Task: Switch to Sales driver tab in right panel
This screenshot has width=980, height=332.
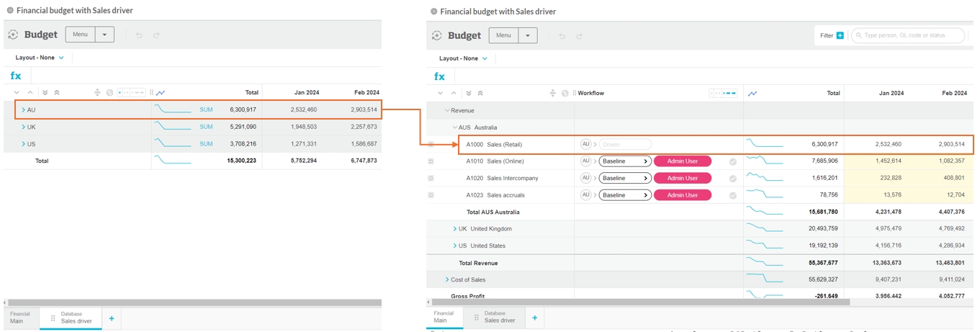Action: (499, 318)
